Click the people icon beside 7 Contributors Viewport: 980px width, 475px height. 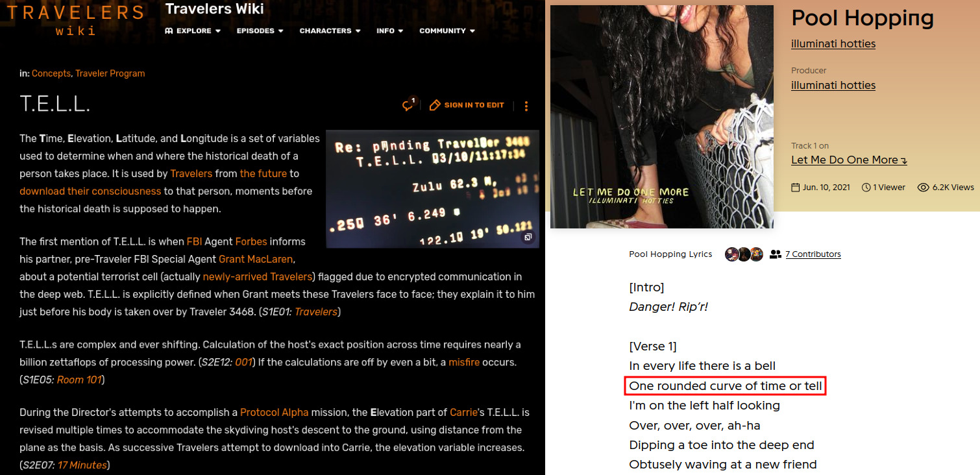click(775, 254)
